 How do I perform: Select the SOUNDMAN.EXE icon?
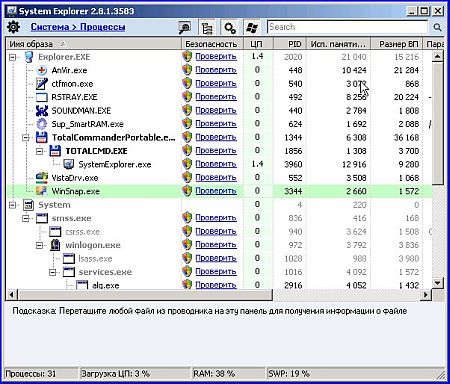point(42,111)
